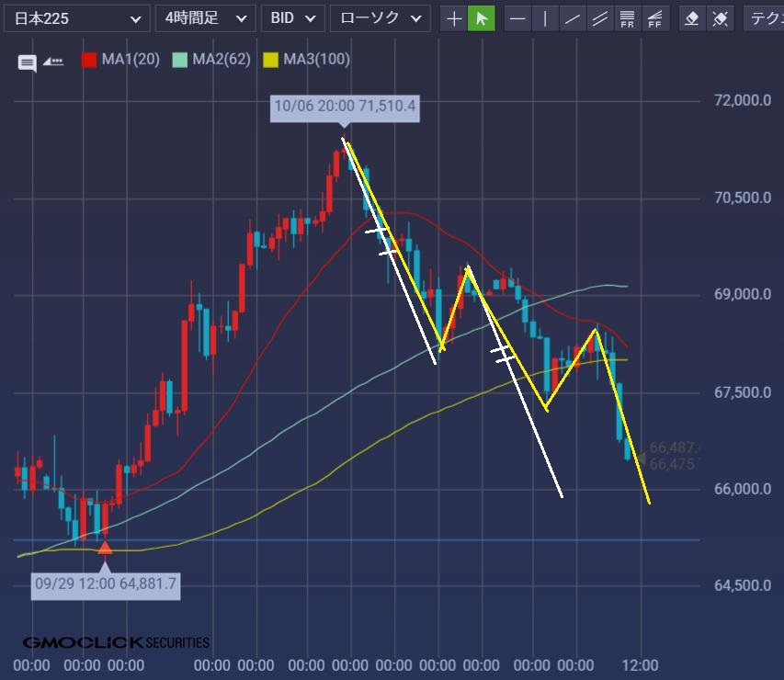Open the BID price type dropdown
The image size is (784, 680).
293,18
